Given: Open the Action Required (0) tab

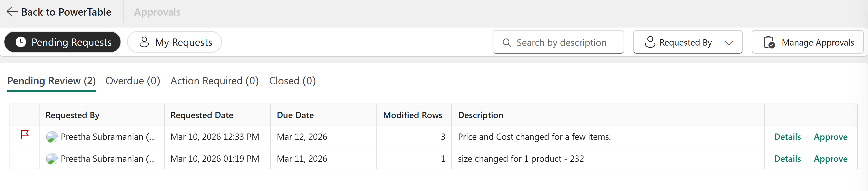Looking at the screenshot, I should [214, 81].
